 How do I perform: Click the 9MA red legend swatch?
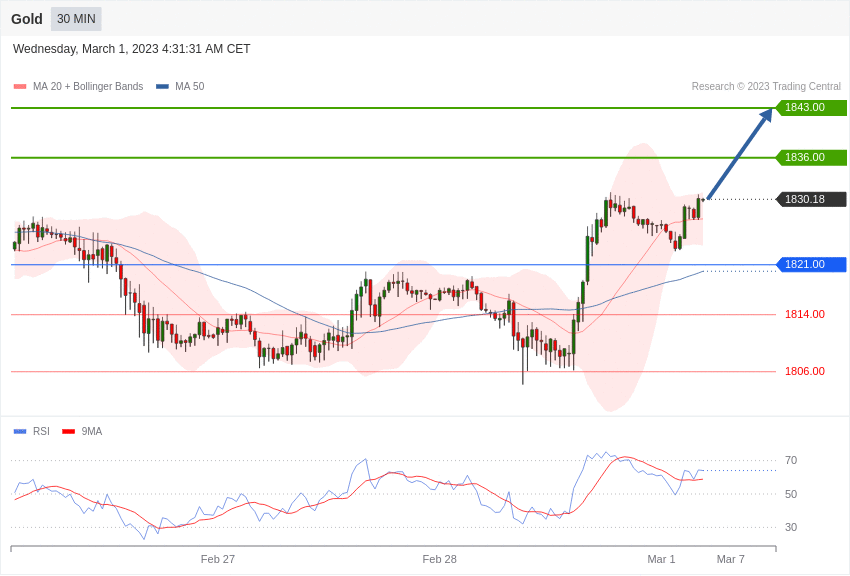(68, 431)
